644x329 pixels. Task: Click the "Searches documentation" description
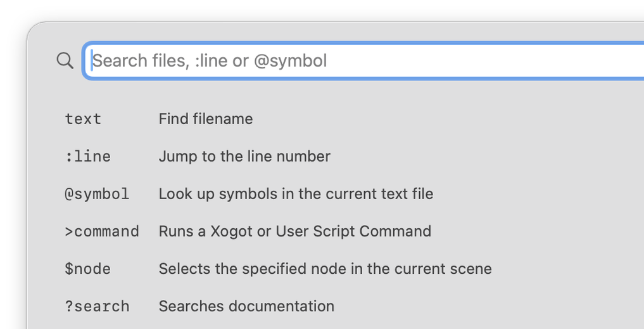coord(246,306)
